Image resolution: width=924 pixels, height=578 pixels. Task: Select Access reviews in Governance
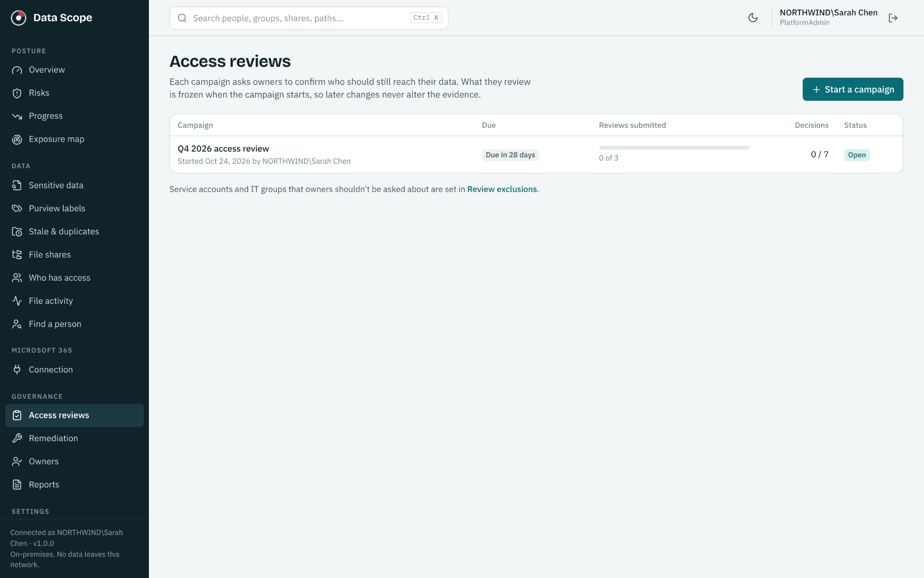tap(74, 415)
